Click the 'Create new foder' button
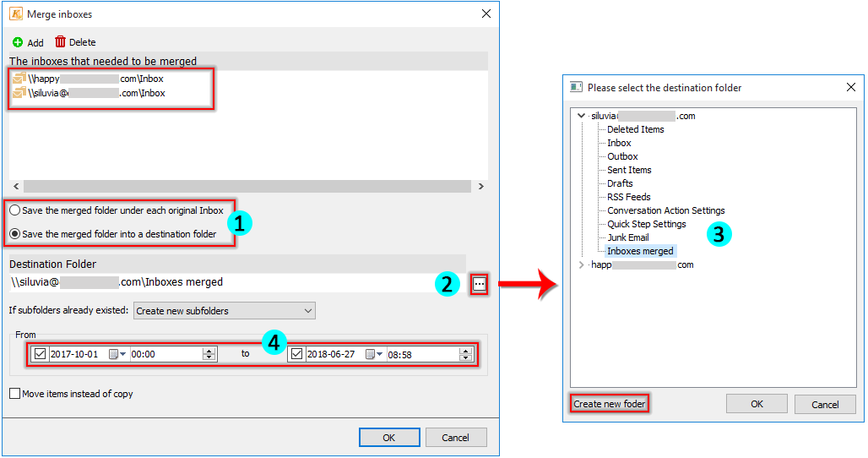This screenshot has height=458, width=868. (x=609, y=404)
